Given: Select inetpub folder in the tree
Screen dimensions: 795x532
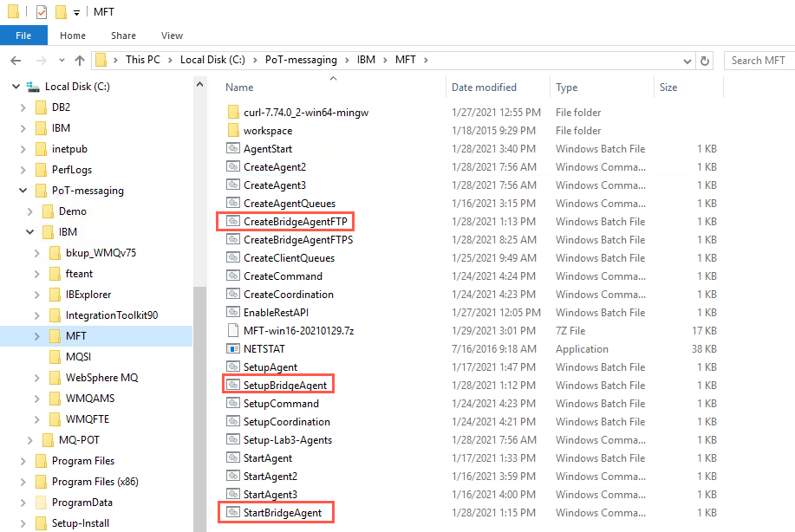Looking at the screenshot, I should [69, 149].
